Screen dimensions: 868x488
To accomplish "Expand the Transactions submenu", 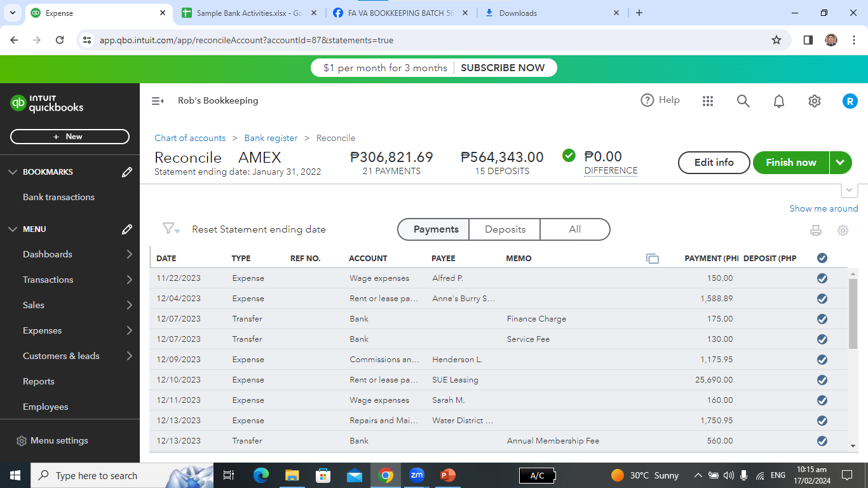I will click(130, 280).
